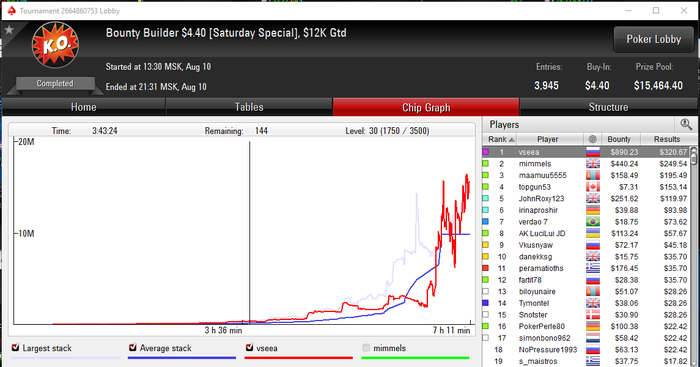Toggle empty color box for biloyunaire
This screenshot has height=367, width=700.
pyautogui.click(x=485, y=292)
